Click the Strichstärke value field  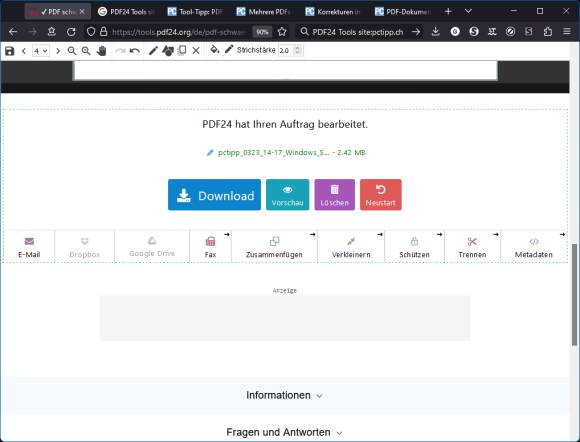click(x=286, y=50)
